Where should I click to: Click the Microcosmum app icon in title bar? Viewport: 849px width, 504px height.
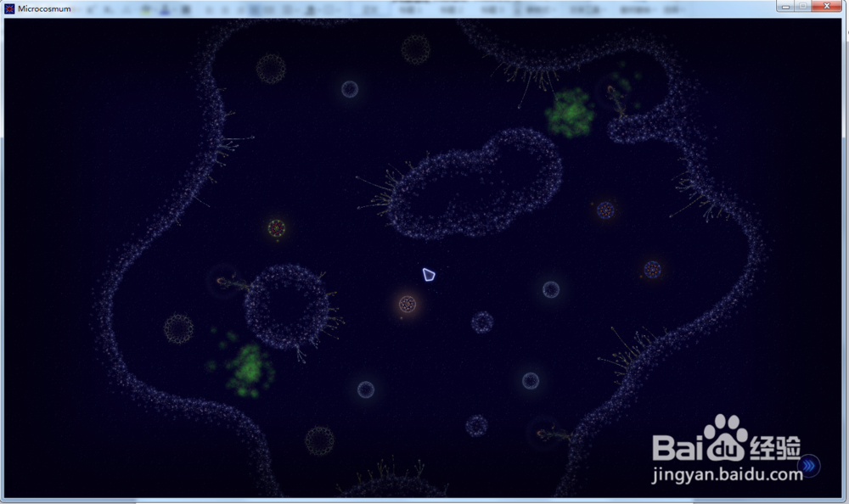9,8
